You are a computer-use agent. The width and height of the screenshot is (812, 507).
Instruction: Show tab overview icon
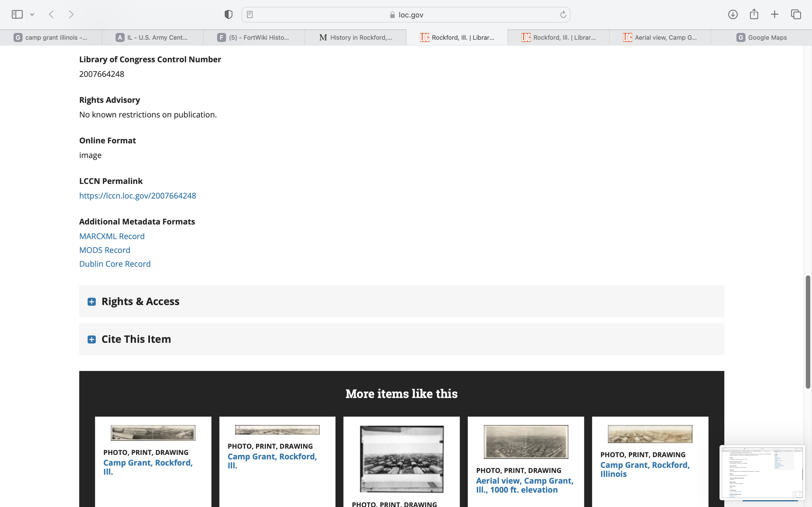click(796, 14)
